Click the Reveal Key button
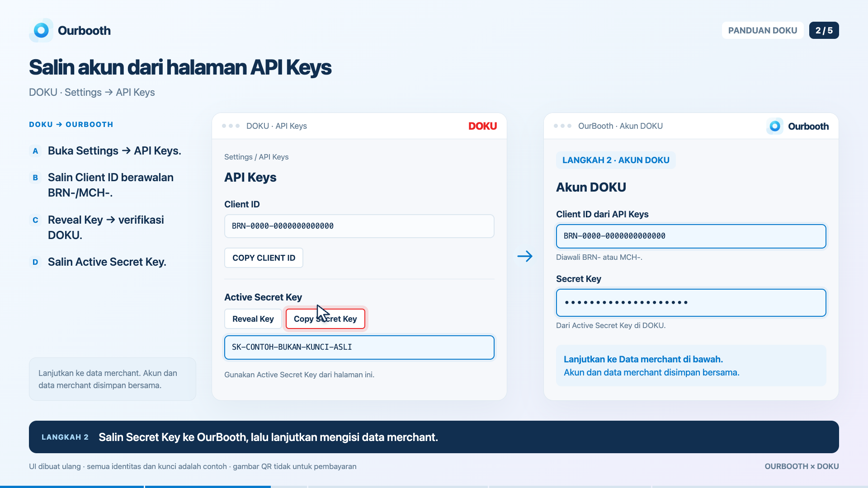868x488 pixels. coord(253,319)
